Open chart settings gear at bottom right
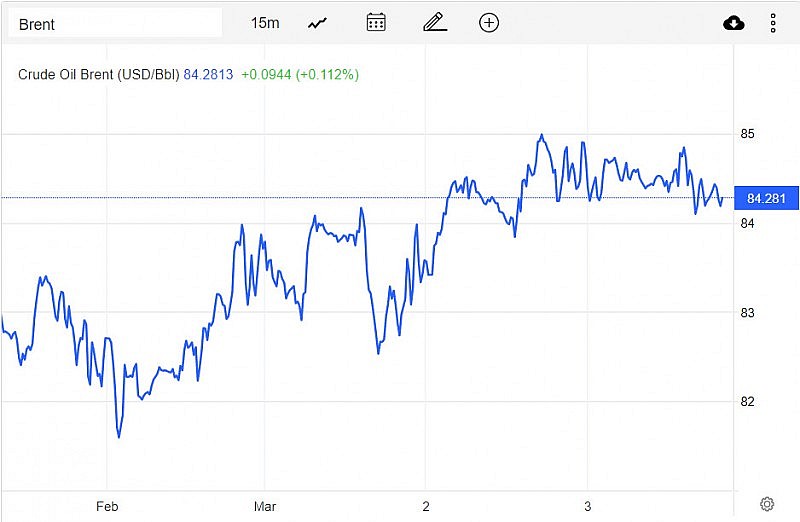The height and width of the screenshot is (522, 800). (x=767, y=504)
